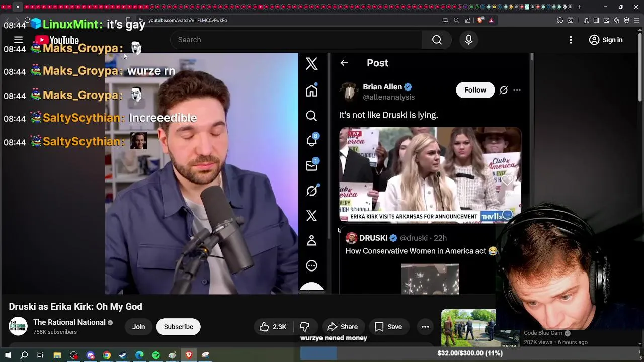Open Brave Rewards triangle icon
Screen dimensions: 644x362
click(491, 20)
